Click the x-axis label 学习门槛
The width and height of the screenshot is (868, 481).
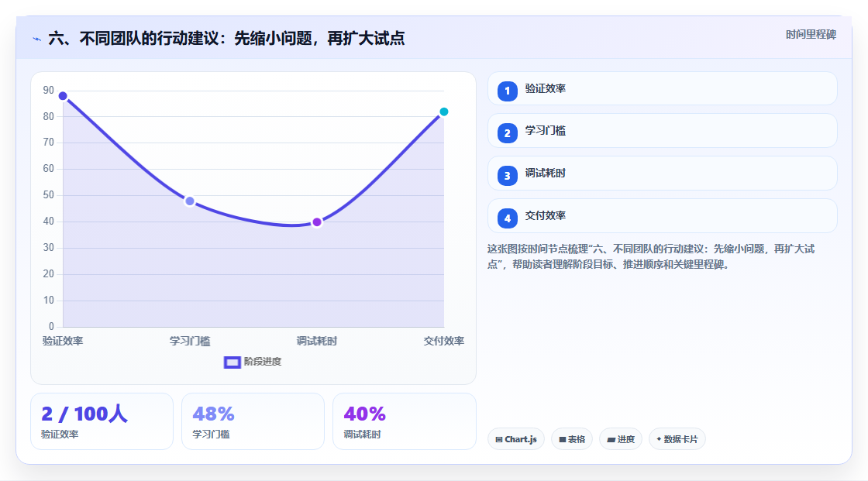[190, 341]
